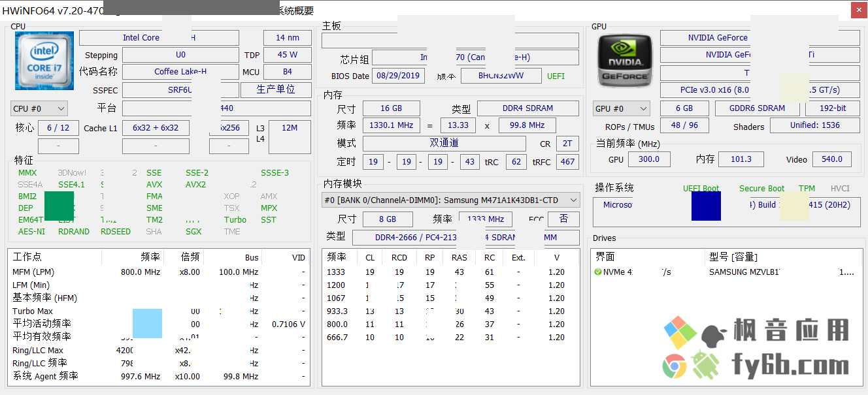Click the AES-NI feature flag

click(32, 232)
